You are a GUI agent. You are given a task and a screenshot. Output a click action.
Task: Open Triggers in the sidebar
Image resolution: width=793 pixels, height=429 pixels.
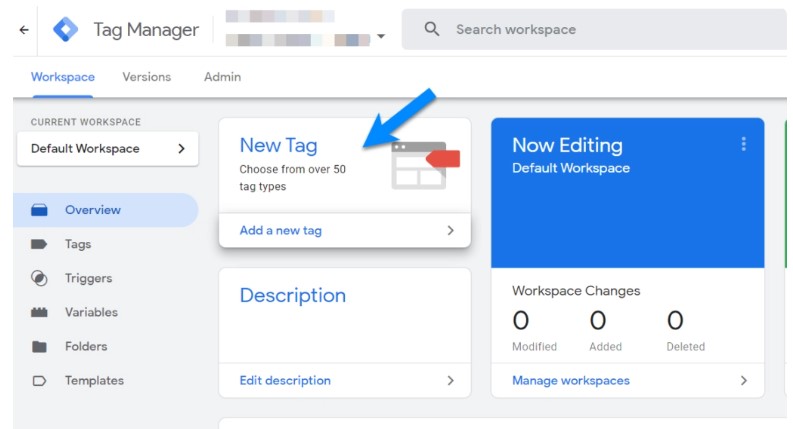[89, 278]
